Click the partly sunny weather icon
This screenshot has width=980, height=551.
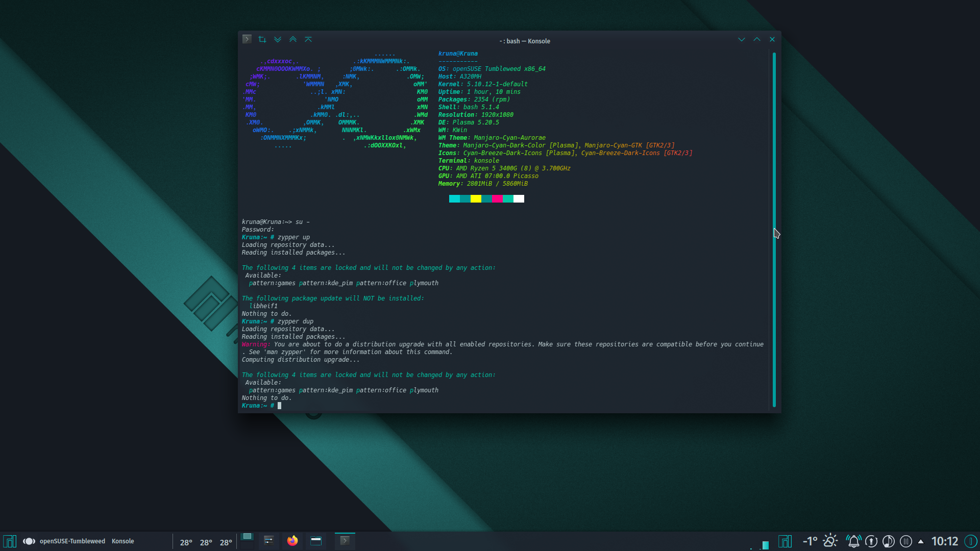(x=830, y=541)
